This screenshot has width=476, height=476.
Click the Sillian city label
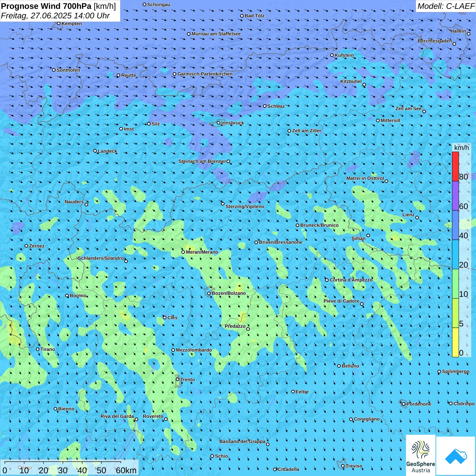click(x=358, y=238)
